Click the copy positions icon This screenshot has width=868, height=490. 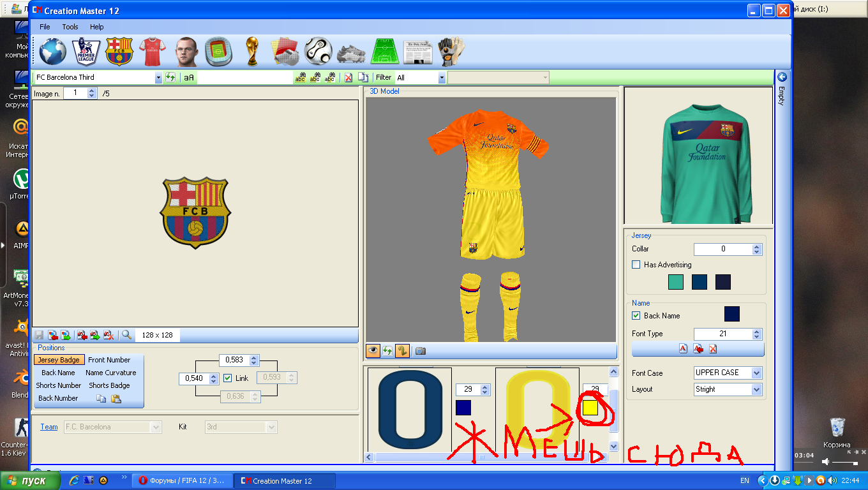pos(101,399)
